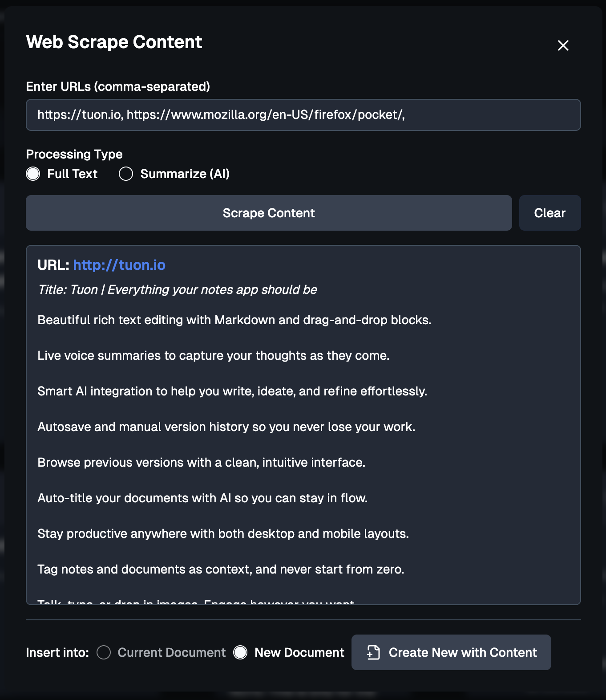Click the Enter URLs field label
606x700 pixels.
coord(118,86)
